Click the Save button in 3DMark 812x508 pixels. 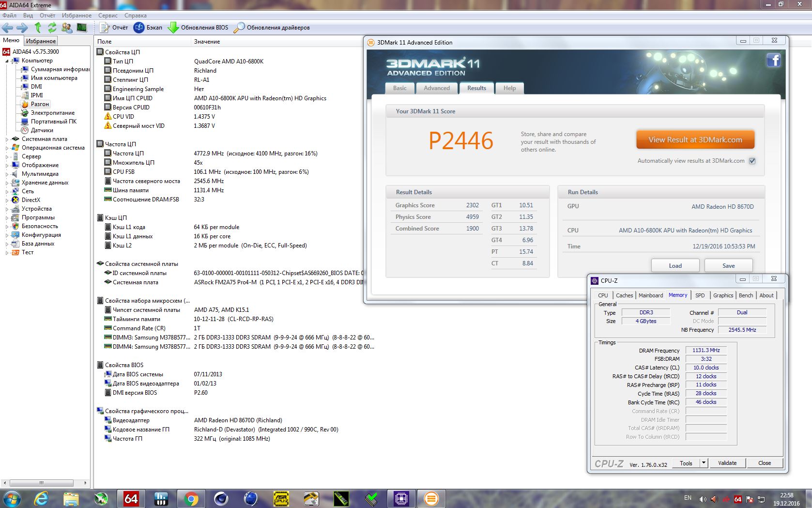click(x=728, y=265)
